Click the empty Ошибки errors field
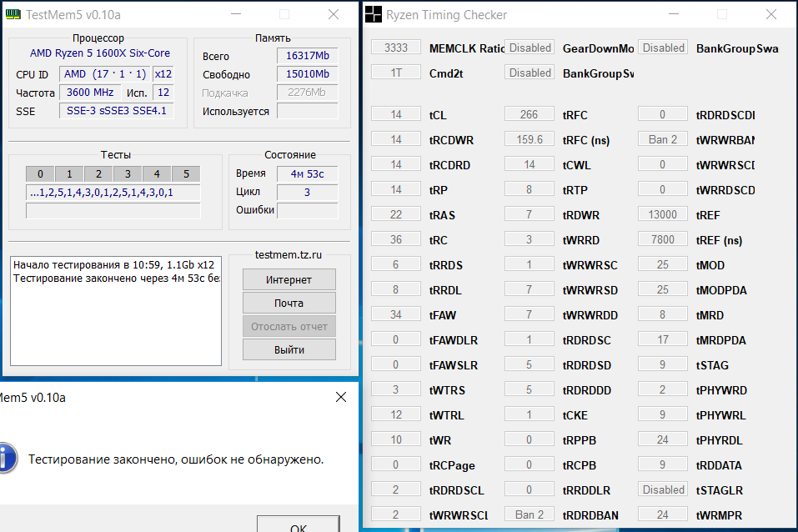798x532 pixels. point(308,210)
